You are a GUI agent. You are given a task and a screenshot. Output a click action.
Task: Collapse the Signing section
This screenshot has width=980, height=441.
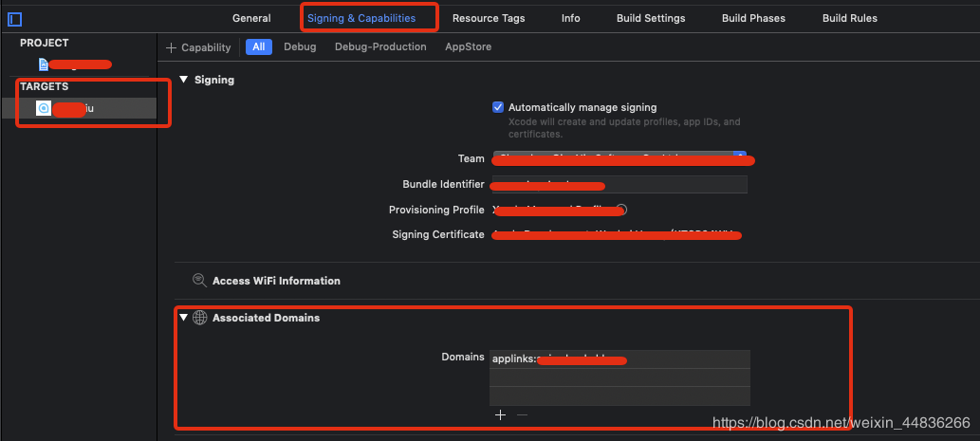[x=184, y=80]
